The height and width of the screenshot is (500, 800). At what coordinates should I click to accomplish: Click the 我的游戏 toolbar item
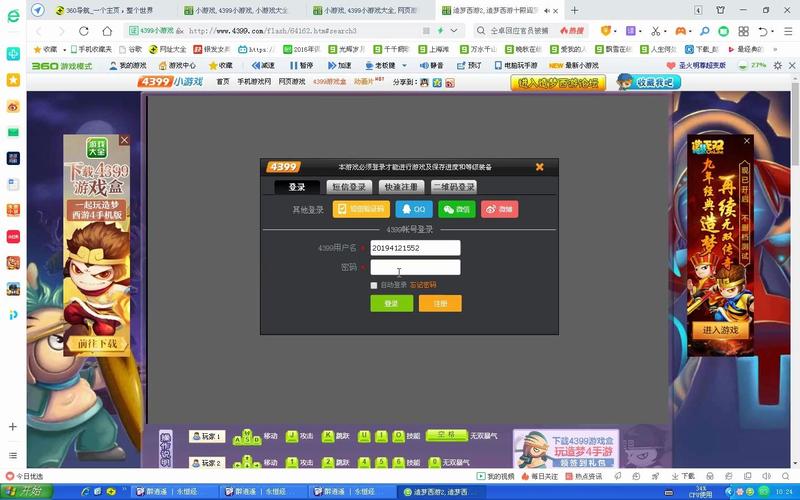(x=128, y=65)
